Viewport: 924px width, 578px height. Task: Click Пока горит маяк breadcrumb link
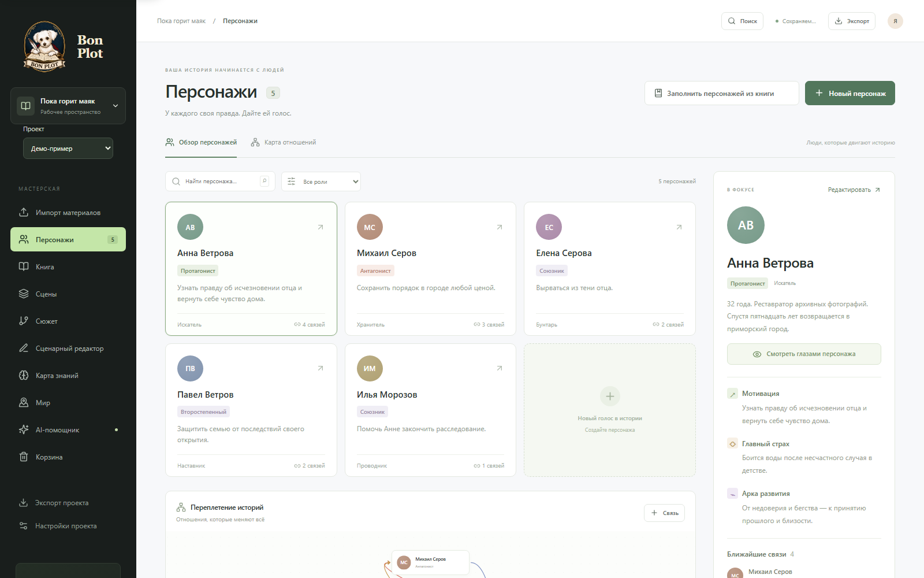click(x=181, y=21)
